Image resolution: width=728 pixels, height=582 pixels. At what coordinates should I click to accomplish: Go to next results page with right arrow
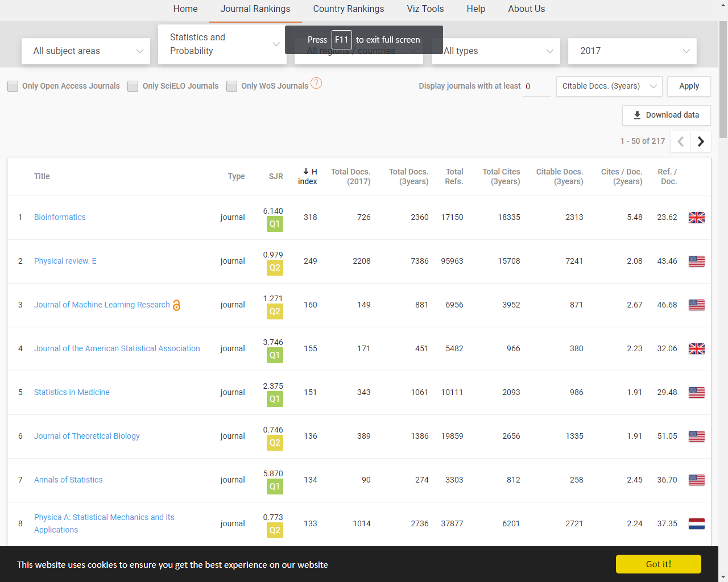point(701,141)
